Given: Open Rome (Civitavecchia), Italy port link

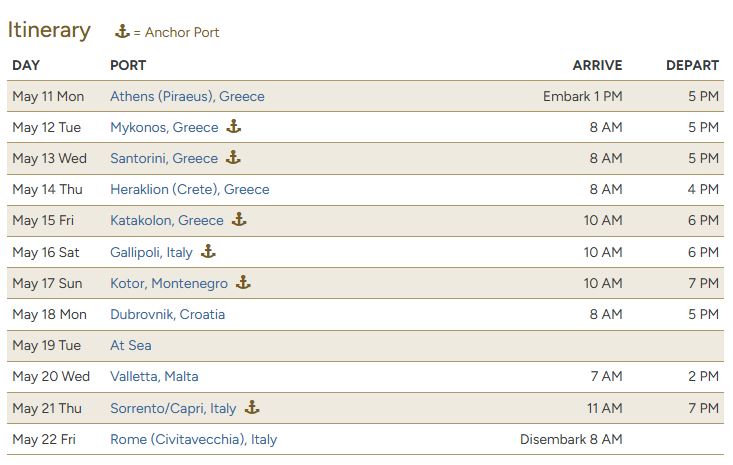Looking at the screenshot, I should [x=193, y=440].
